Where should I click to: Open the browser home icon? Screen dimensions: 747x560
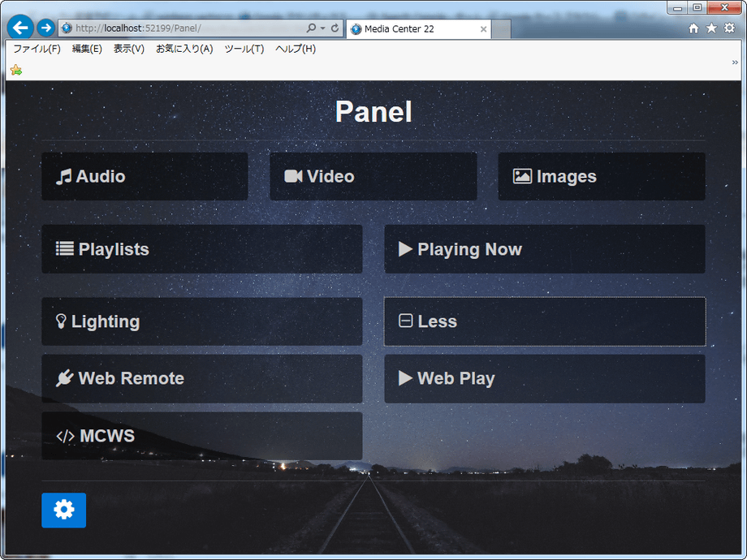693,28
